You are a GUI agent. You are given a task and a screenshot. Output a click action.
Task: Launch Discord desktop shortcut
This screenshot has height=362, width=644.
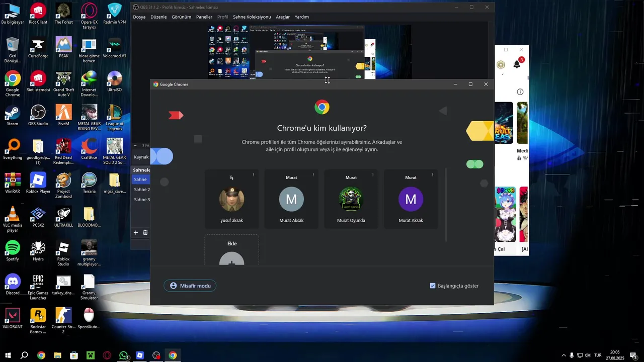(x=13, y=285)
